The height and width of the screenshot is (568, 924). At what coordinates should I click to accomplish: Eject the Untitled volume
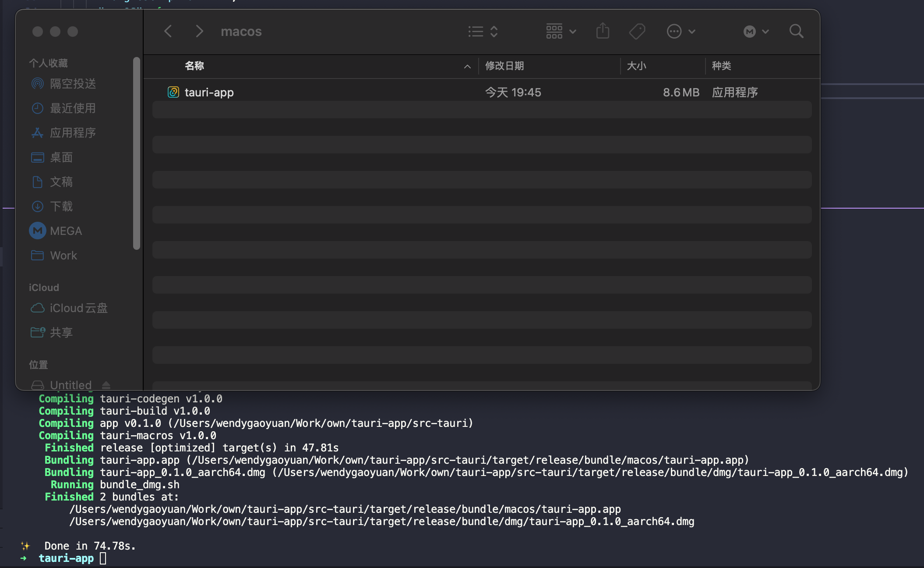[106, 385]
